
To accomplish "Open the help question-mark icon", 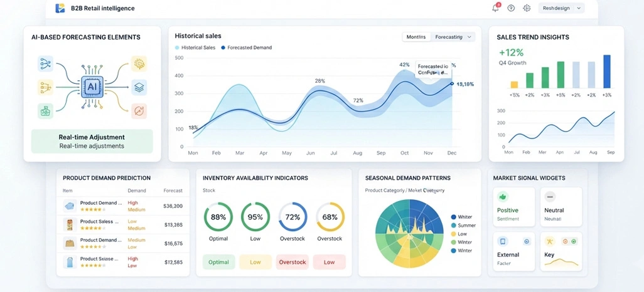I will 511,8.
